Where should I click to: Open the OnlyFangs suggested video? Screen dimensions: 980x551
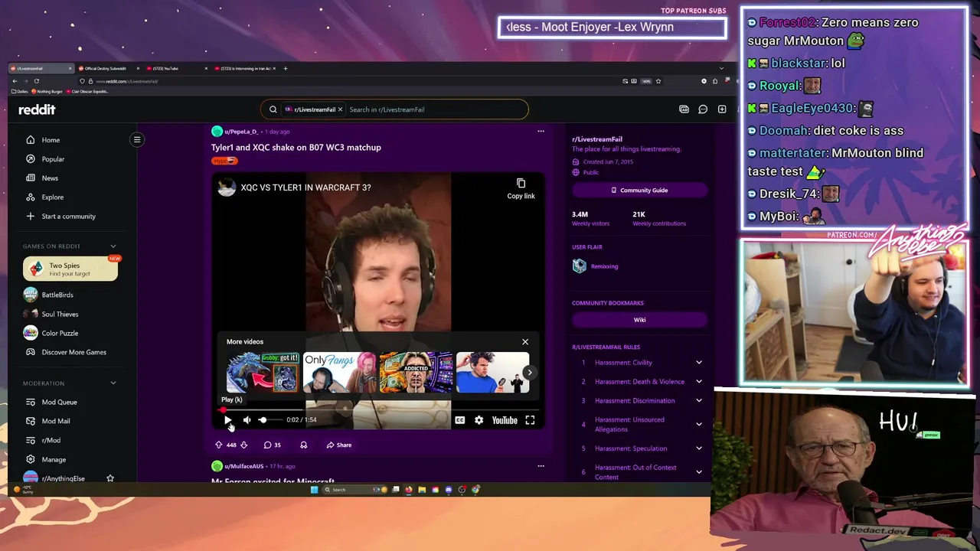[339, 372]
